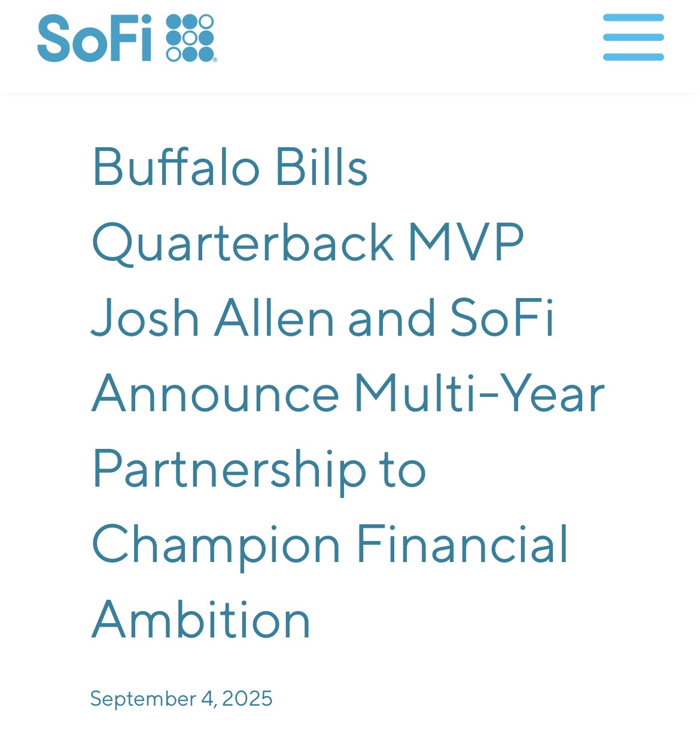700x735 pixels.
Task: Select the "Multi-Year" text in the headline
Action: click(x=480, y=393)
